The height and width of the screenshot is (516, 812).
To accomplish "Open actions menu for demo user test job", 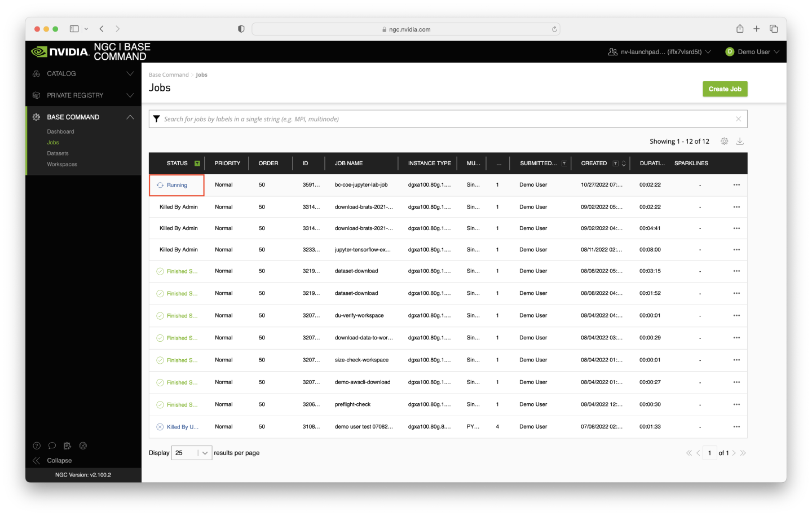I will click(x=736, y=427).
